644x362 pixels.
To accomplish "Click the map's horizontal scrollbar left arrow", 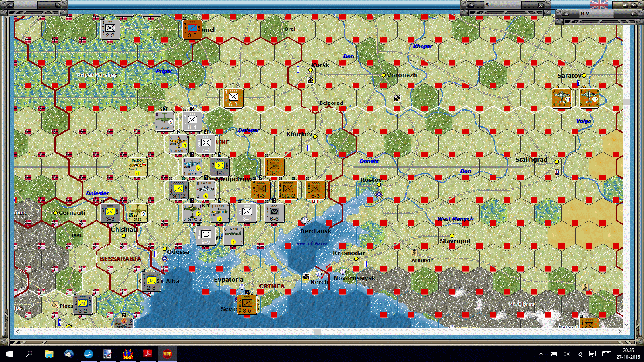I will pos(17,331).
